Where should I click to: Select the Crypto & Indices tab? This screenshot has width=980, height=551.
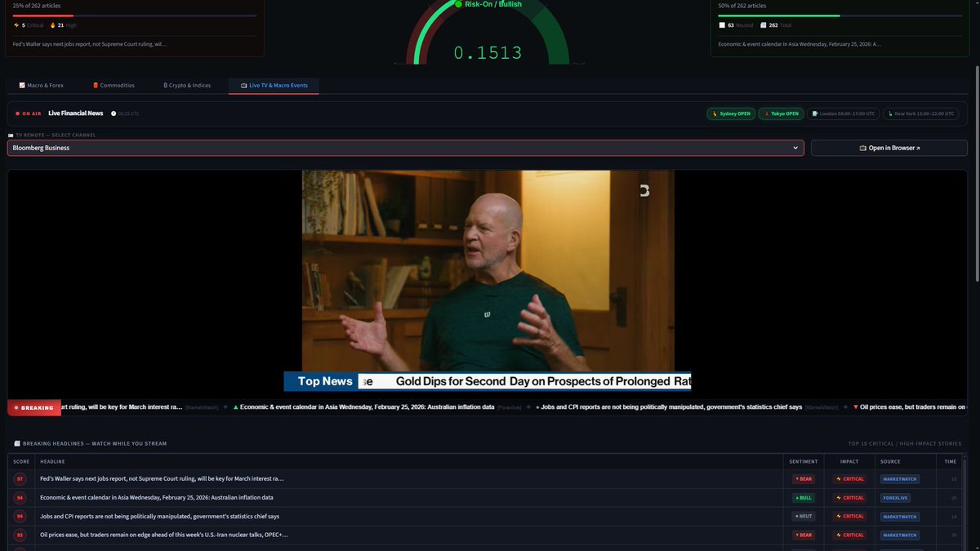point(188,85)
